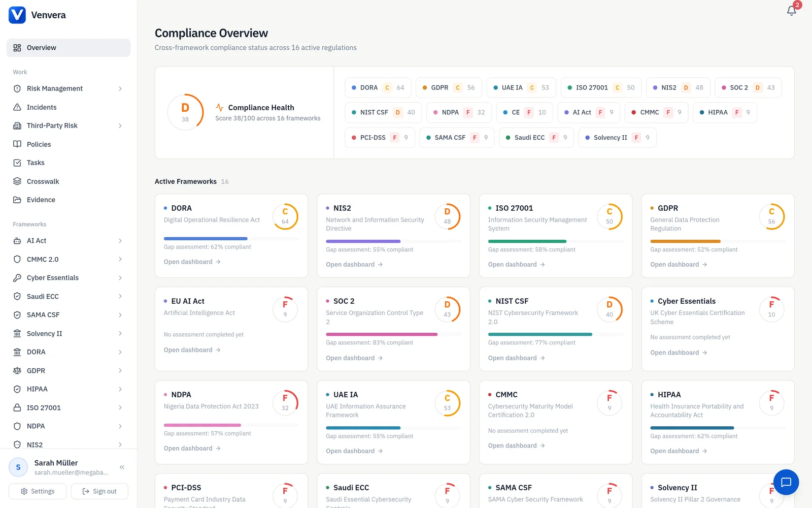Screen dimensions: 812x508
Task: Click the 'Active Frameworks' heading
Action: [x=186, y=181]
